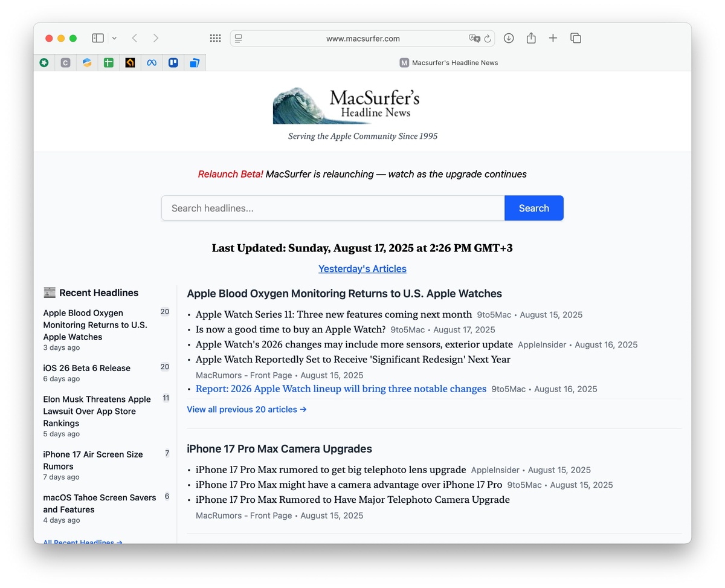Switch to the green spreadsheet pinned tab
Image resolution: width=725 pixels, height=588 pixels.
tap(109, 62)
